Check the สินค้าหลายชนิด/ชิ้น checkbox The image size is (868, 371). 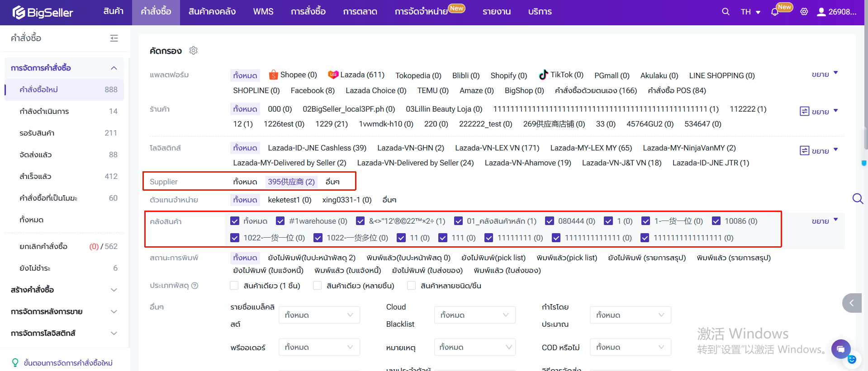tap(412, 286)
